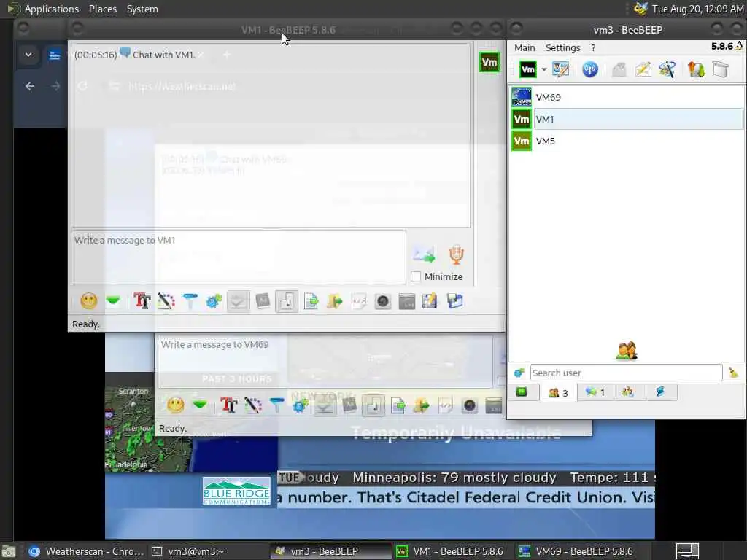The height and width of the screenshot is (560, 747).
Task: Send message arrow icon in VM1 chat
Action: point(424,254)
